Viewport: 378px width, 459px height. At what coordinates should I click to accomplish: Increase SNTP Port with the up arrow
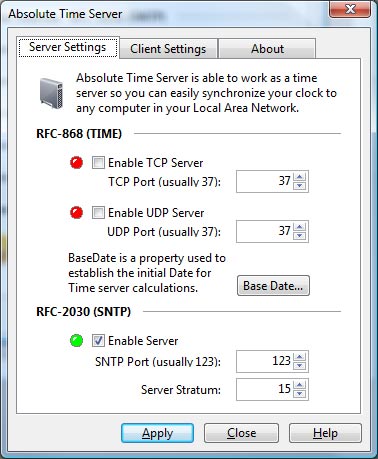299,357
